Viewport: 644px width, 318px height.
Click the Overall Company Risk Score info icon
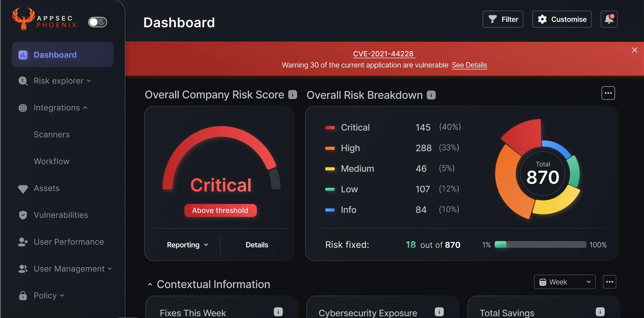pyautogui.click(x=292, y=95)
